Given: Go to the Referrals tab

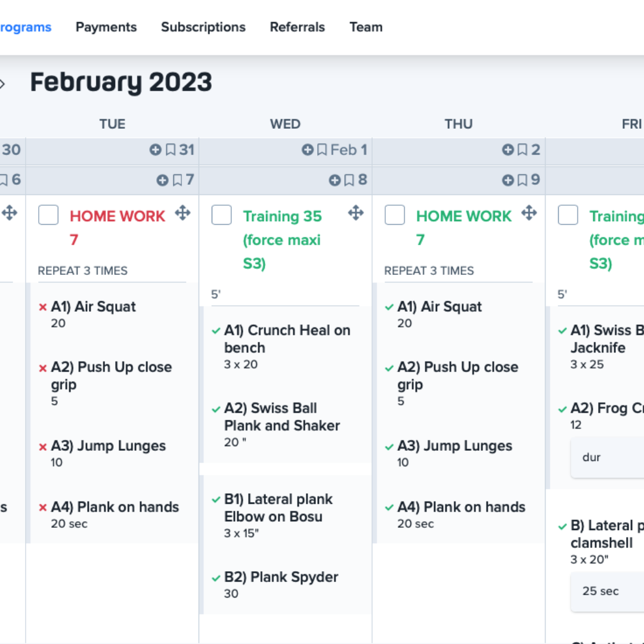Looking at the screenshot, I should pos(297,27).
